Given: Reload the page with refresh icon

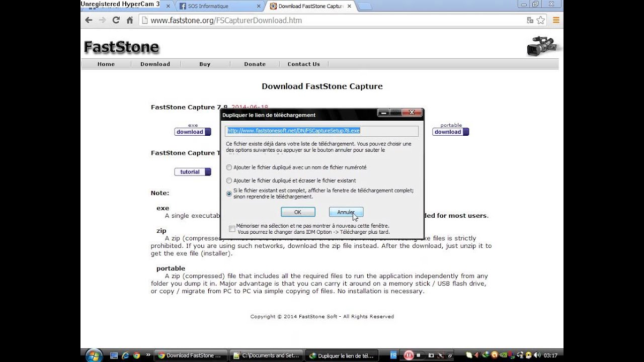Looking at the screenshot, I should (x=116, y=20).
